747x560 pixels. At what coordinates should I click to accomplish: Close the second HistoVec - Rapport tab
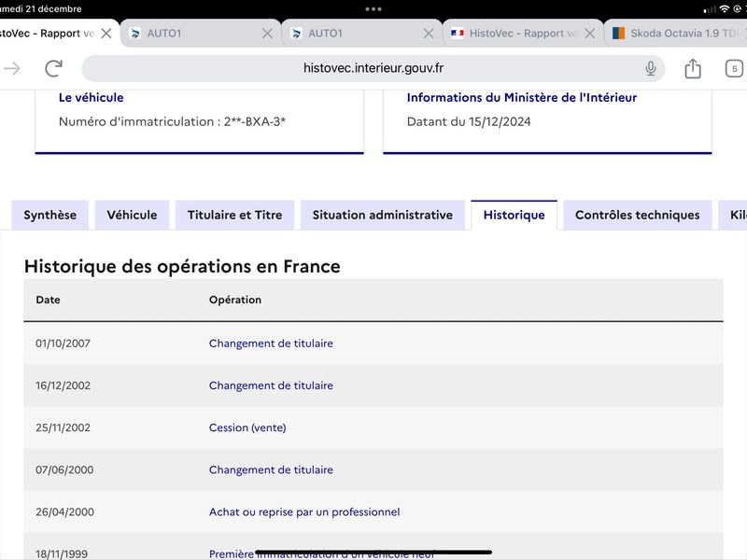tap(589, 34)
